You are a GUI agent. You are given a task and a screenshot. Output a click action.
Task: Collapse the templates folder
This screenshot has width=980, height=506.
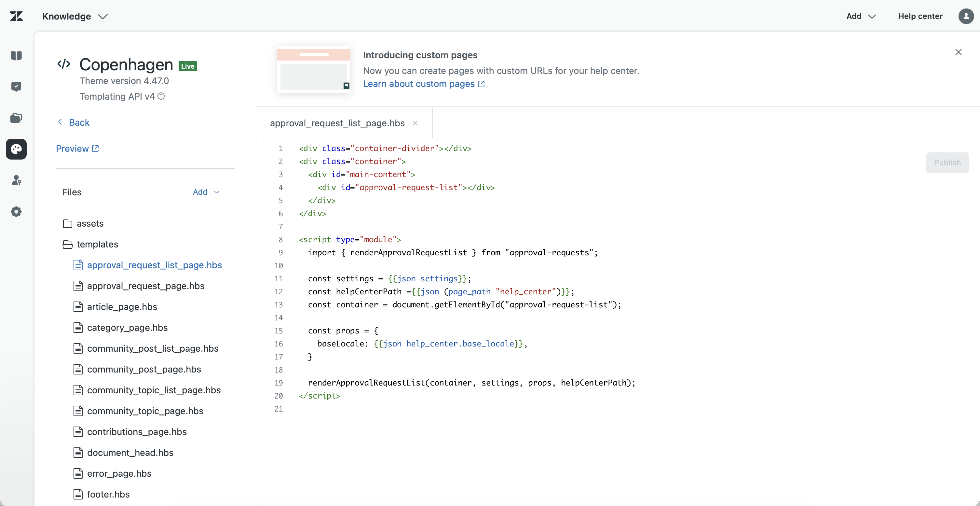(90, 245)
